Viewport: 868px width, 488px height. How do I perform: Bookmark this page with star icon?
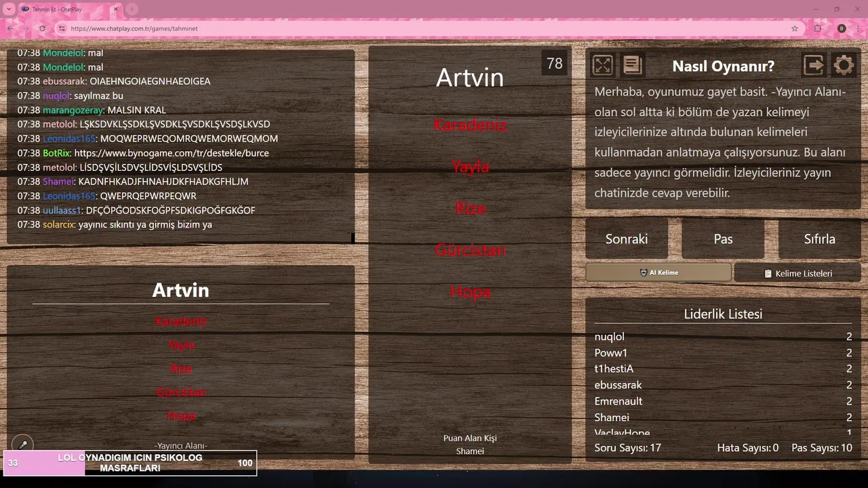(x=795, y=28)
